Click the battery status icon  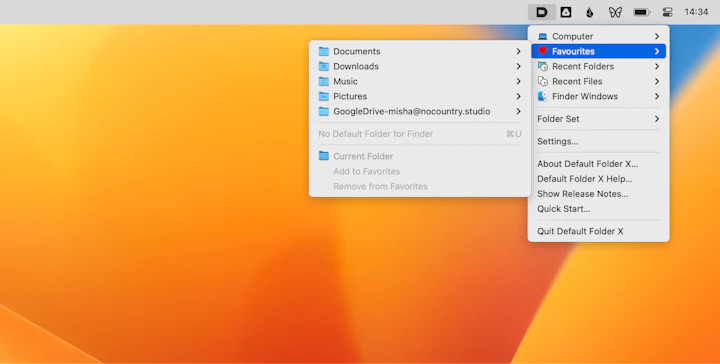(x=641, y=12)
